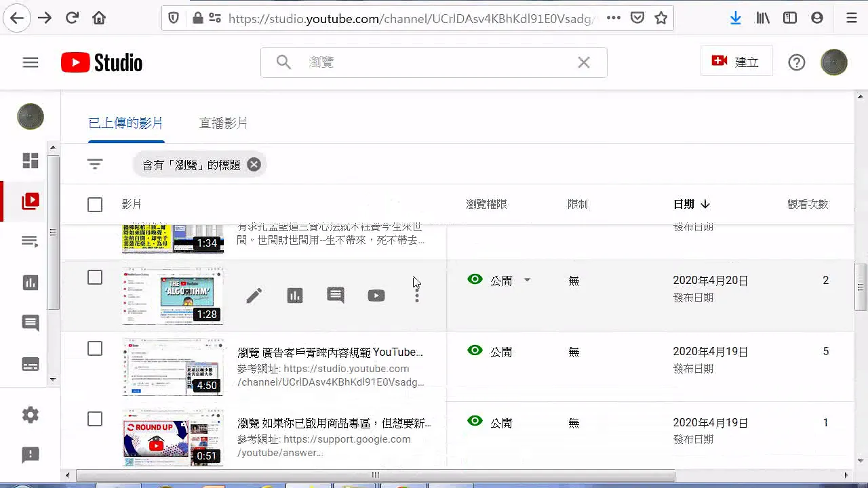
Task: Switch to 已上傳的影片 tab
Action: (x=125, y=123)
